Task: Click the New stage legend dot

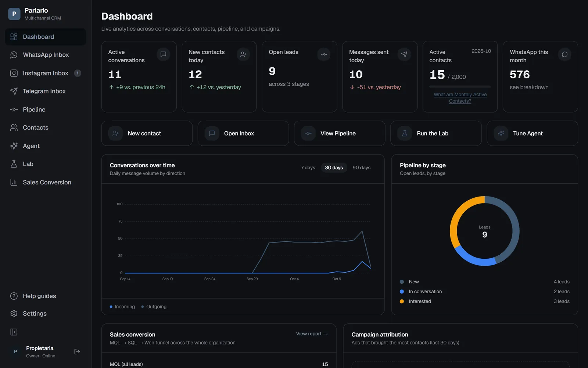Action: 402,282
